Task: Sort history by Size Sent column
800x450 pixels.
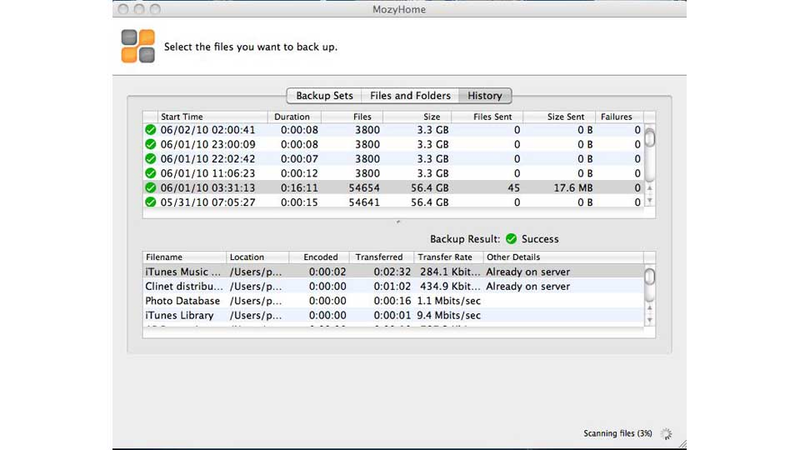Action: (559, 117)
